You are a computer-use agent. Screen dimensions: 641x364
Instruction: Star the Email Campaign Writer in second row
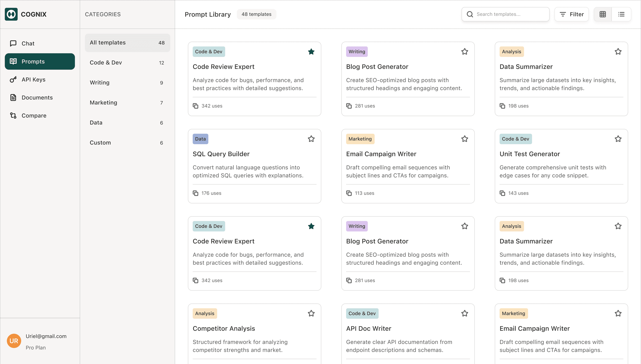(465, 139)
